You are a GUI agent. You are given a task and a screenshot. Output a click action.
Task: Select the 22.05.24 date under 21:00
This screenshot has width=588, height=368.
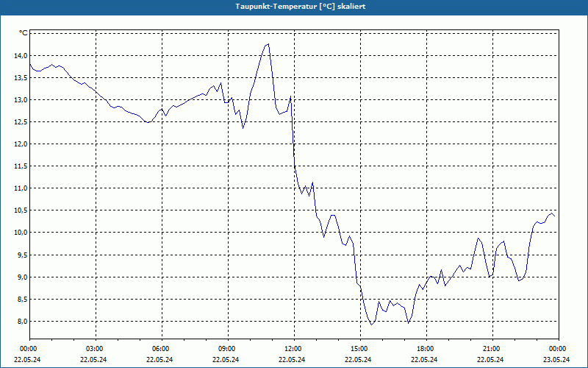click(x=491, y=359)
